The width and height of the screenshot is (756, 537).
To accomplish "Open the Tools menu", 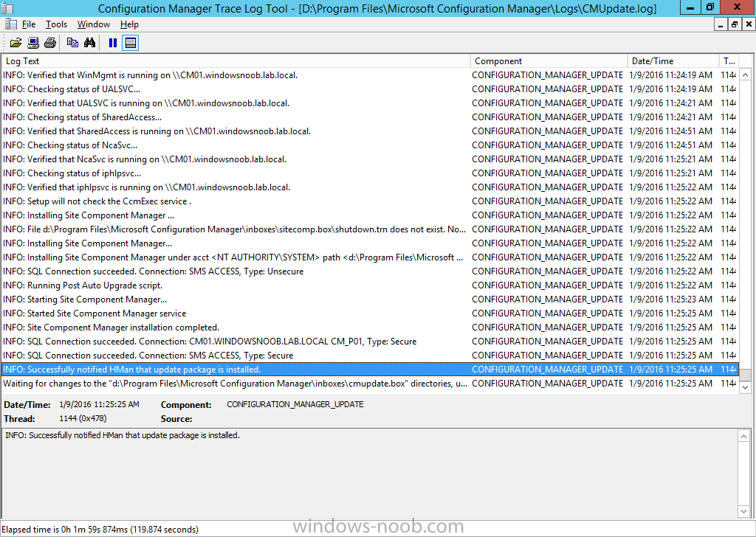I will click(56, 24).
